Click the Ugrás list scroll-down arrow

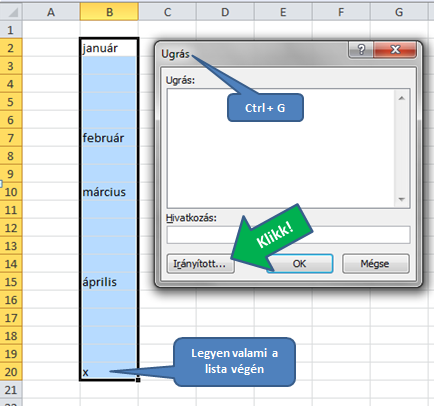tap(402, 199)
